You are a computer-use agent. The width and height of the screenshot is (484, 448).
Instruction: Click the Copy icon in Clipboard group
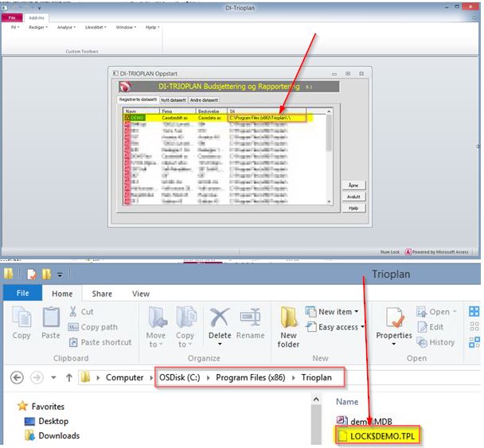21,317
